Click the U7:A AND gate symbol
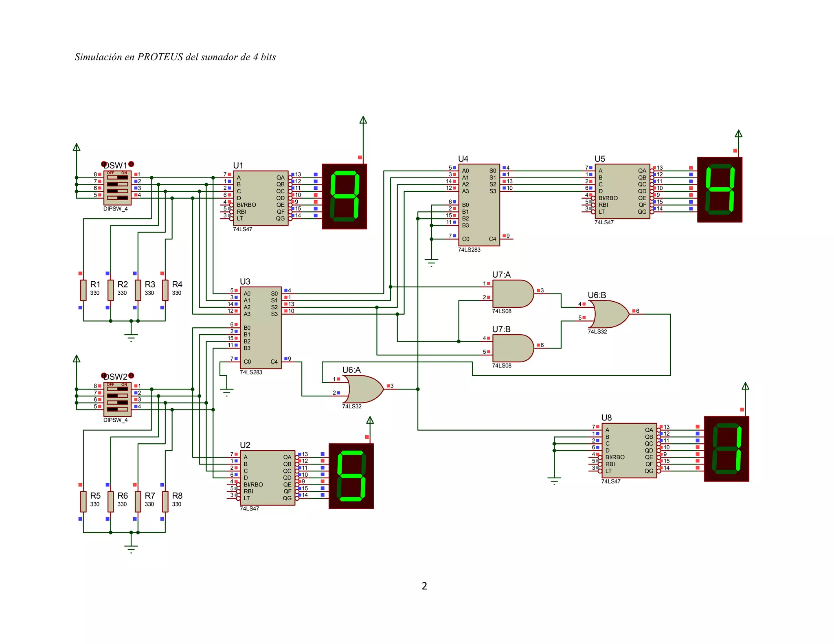Image resolution: width=834 pixels, height=644 pixels. click(x=513, y=294)
